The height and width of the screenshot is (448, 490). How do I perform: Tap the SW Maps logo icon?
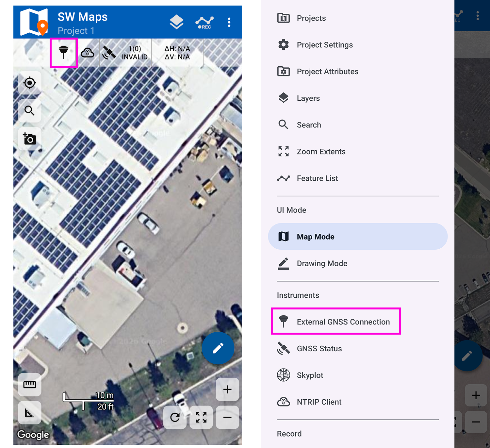(x=34, y=22)
